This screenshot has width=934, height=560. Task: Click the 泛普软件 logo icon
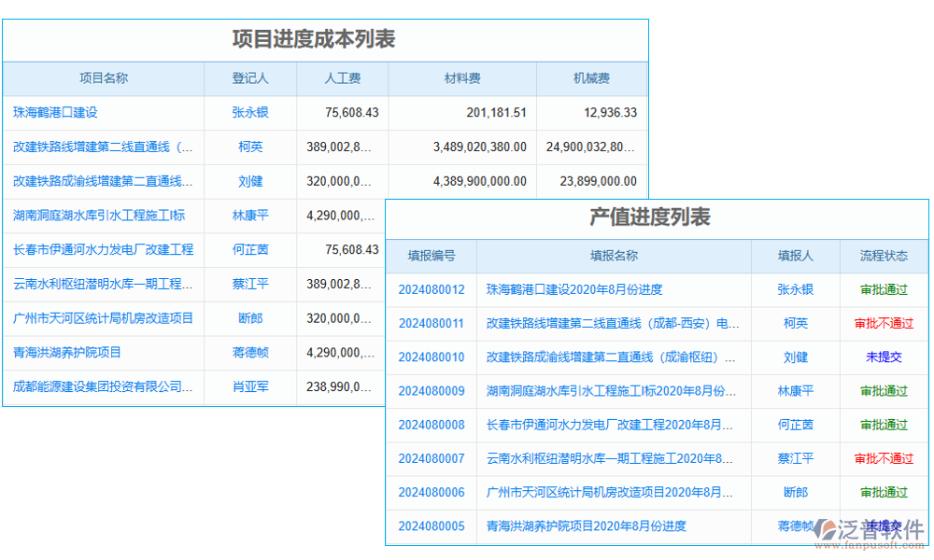pos(826,529)
